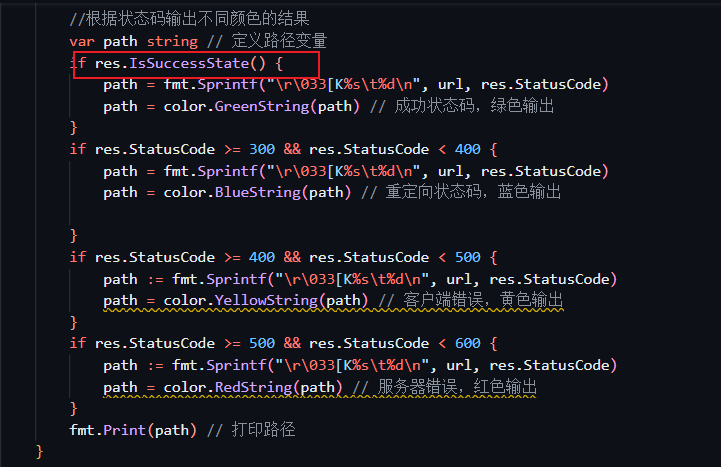Click the var keyword in path declaration
Image resolution: width=721 pixels, height=467 pixels.
click(82, 41)
